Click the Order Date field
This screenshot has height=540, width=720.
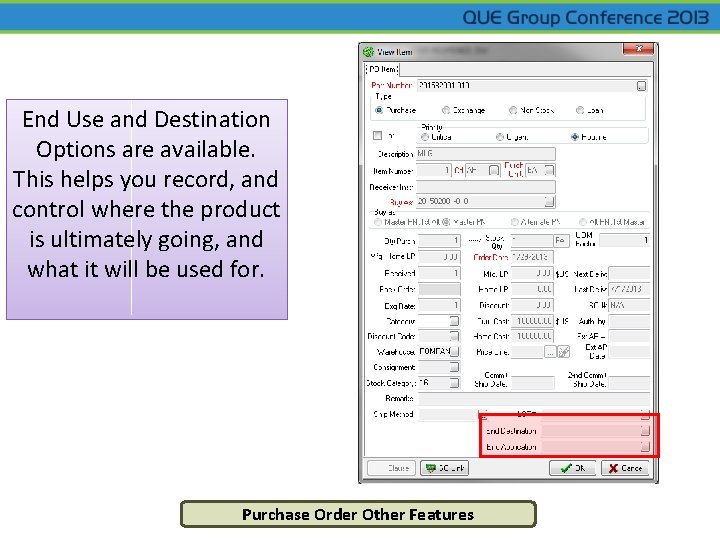pos(532,257)
